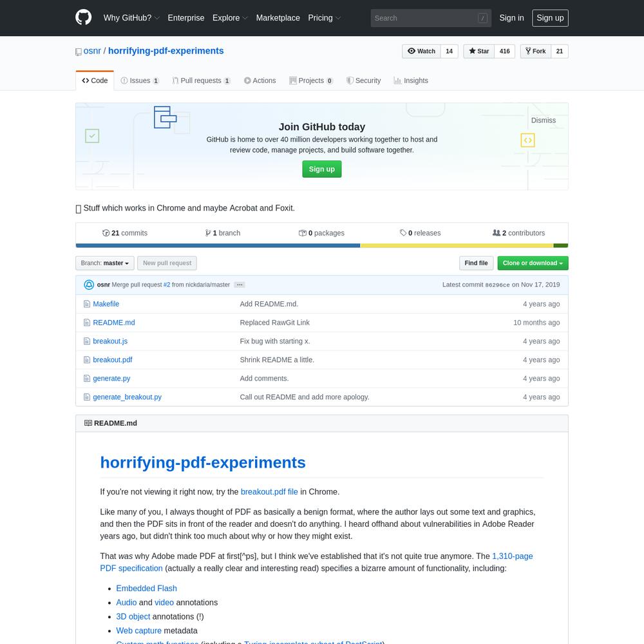Click the eye icon on Watch button
This screenshot has width=644, height=644.
click(411, 51)
